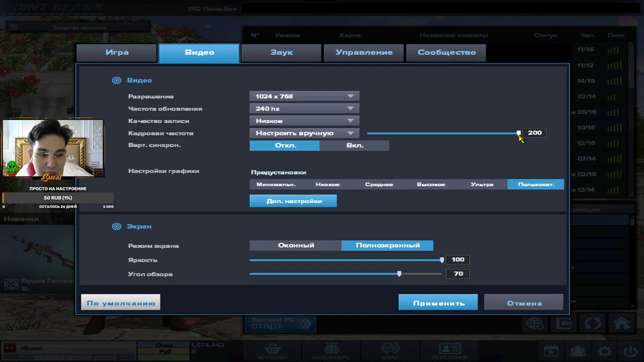Click the Угол обзора value field 70
The image size is (644, 362).
(x=458, y=274)
